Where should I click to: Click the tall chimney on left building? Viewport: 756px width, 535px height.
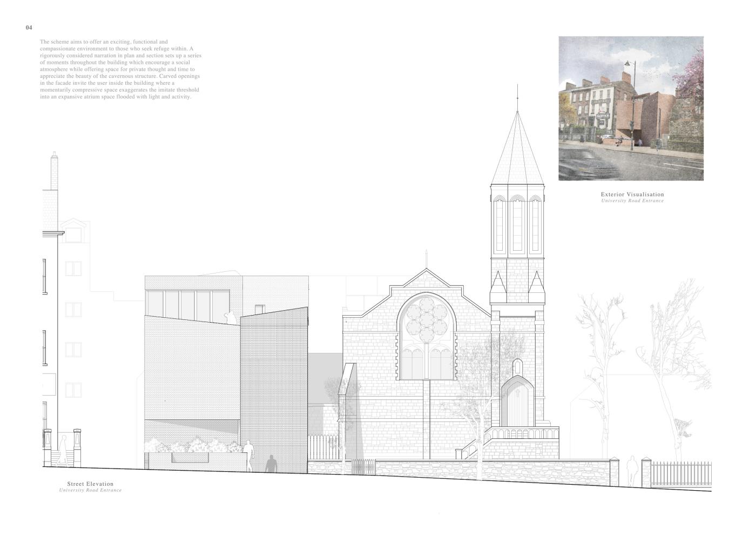(53, 172)
